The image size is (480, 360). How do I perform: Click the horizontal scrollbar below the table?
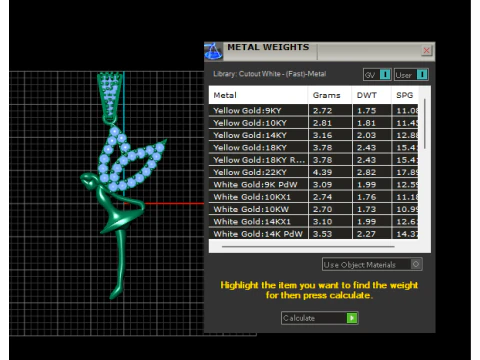tap(308, 247)
